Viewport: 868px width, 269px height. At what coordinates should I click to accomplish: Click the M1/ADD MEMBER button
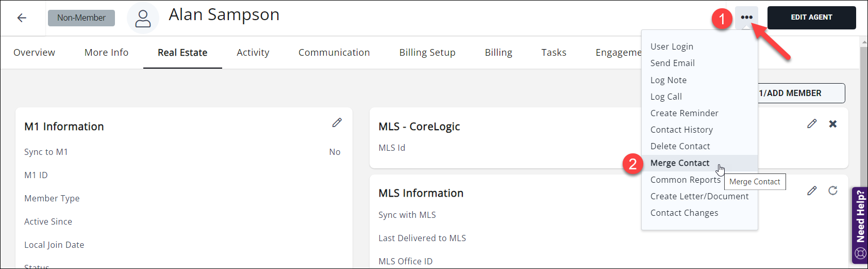point(802,93)
